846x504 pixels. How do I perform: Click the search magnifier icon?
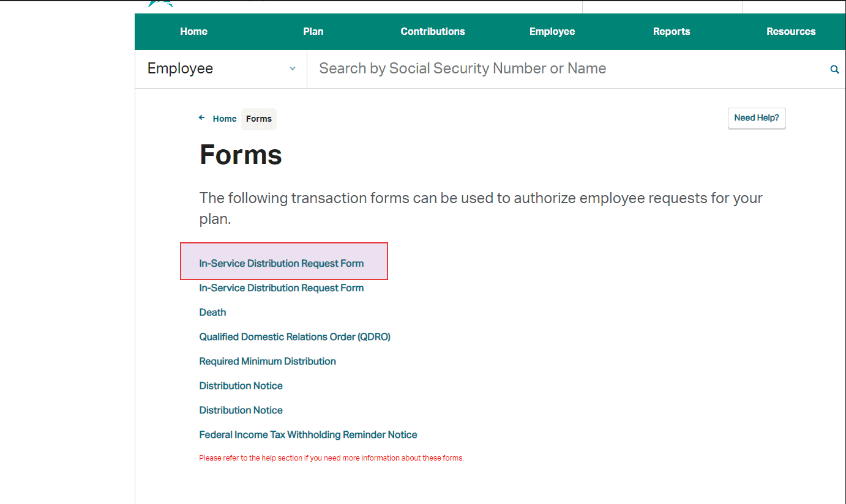[x=834, y=69]
